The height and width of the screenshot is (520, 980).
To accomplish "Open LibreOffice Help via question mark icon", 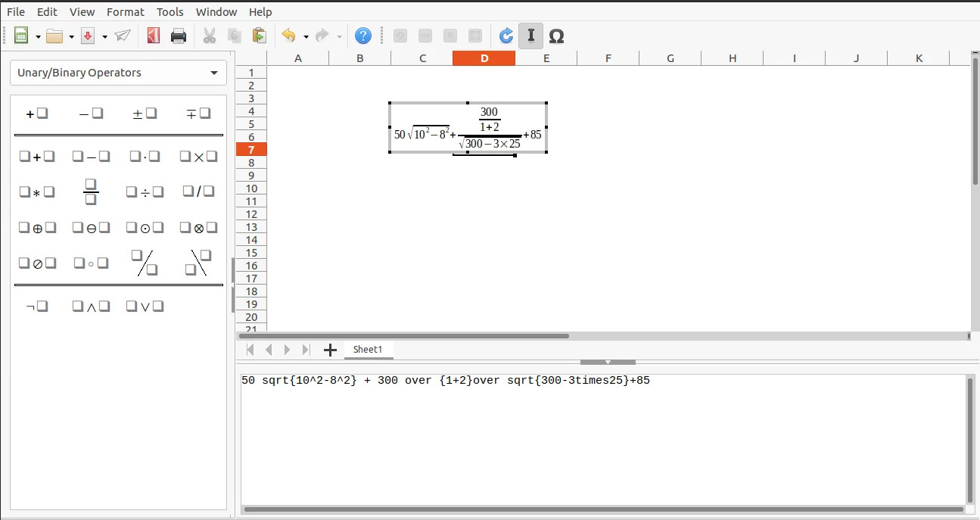I will point(363,36).
